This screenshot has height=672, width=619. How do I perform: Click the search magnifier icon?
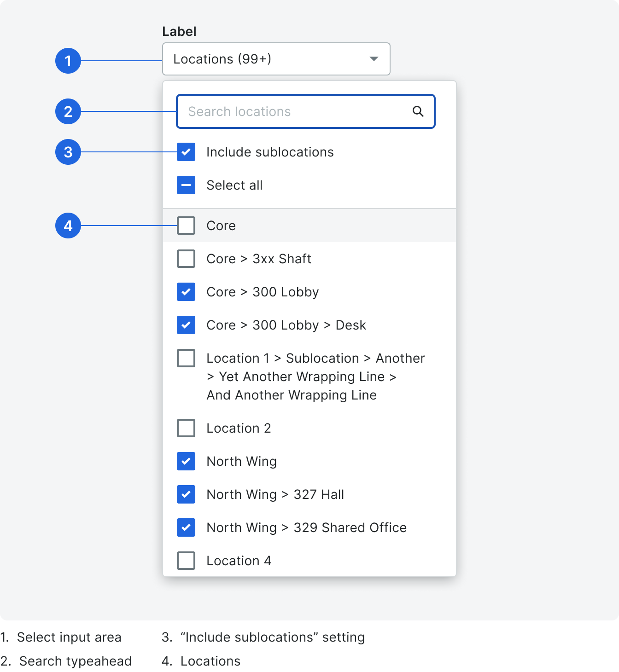(418, 111)
